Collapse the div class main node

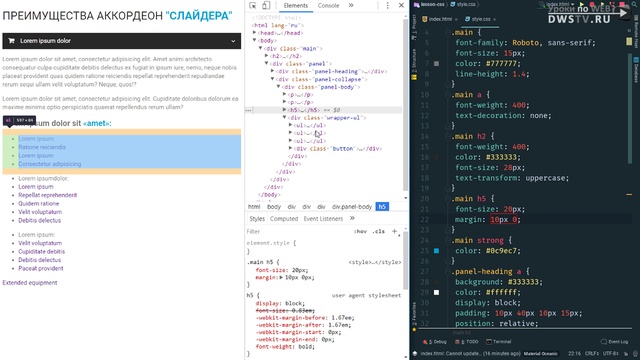pos(260,48)
